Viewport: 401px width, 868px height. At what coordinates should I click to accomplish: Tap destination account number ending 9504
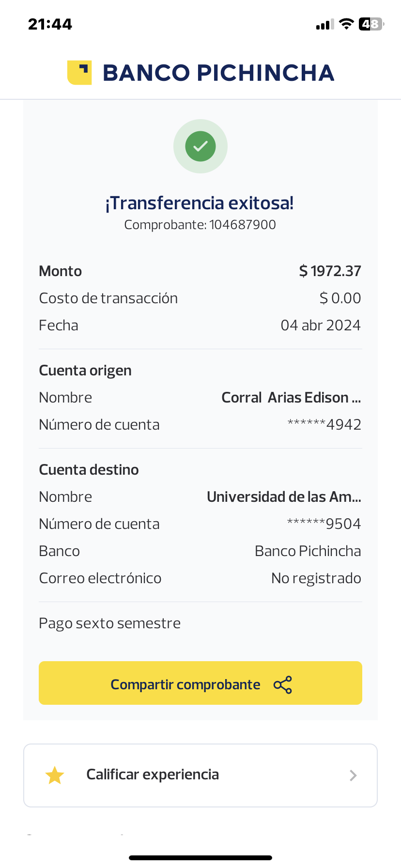pos(324,524)
